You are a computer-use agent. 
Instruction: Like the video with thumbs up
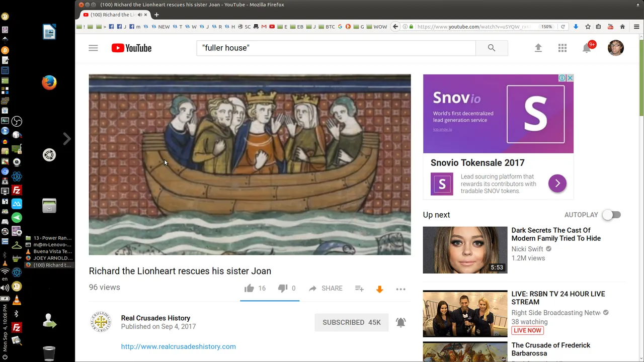click(249, 288)
